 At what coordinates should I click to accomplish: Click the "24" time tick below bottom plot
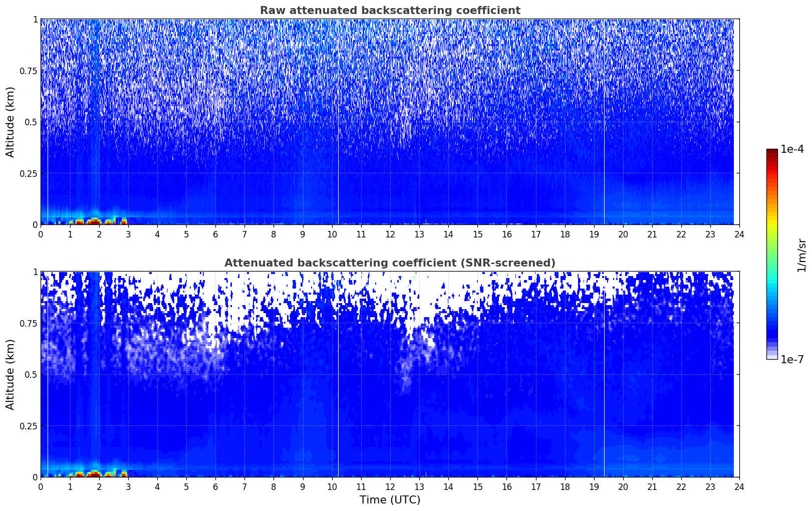tap(739, 486)
